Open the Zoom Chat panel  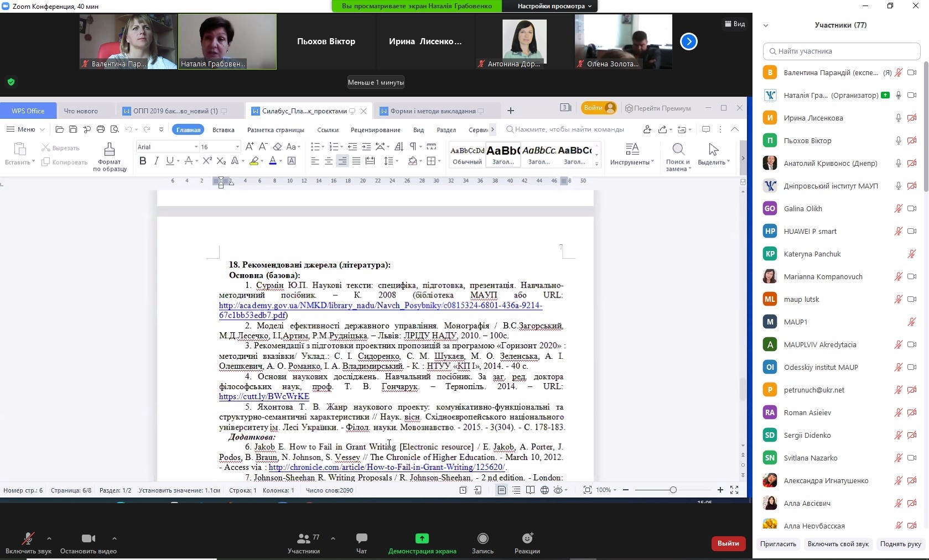361,543
